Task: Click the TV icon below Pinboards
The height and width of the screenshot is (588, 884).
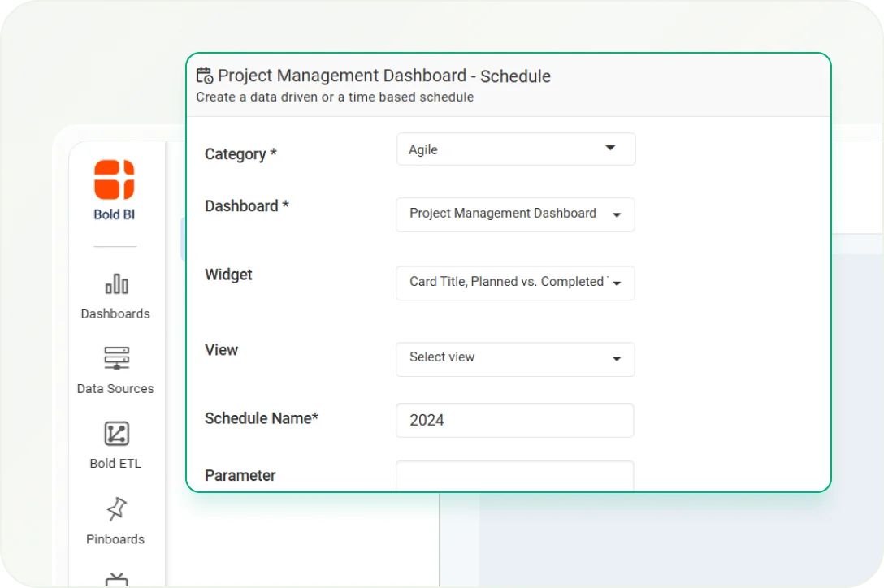Action: tap(116, 580)
